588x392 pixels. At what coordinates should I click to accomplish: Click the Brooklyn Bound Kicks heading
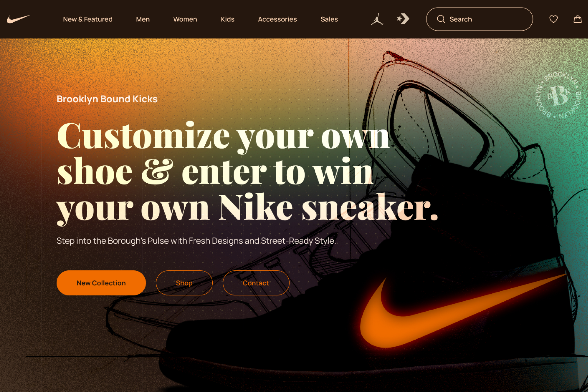pos(107,99)
